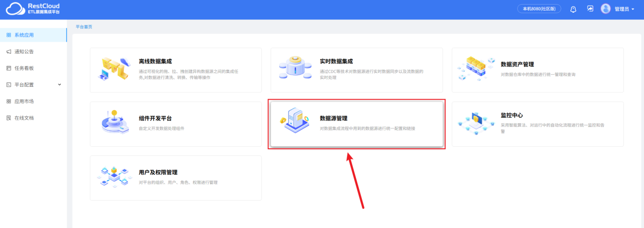Click the share/export icon in header

pyautogui.click(x=590, y=9)
